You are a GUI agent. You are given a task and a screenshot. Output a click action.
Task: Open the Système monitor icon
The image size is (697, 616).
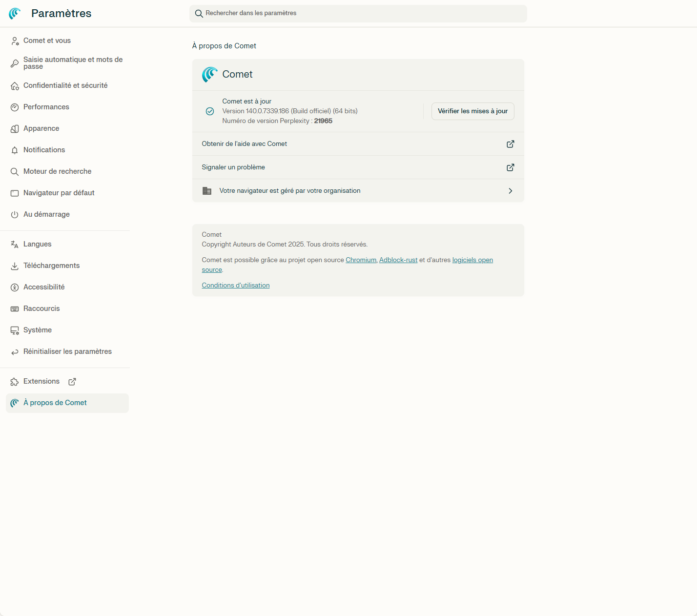[x=15, y=330]
